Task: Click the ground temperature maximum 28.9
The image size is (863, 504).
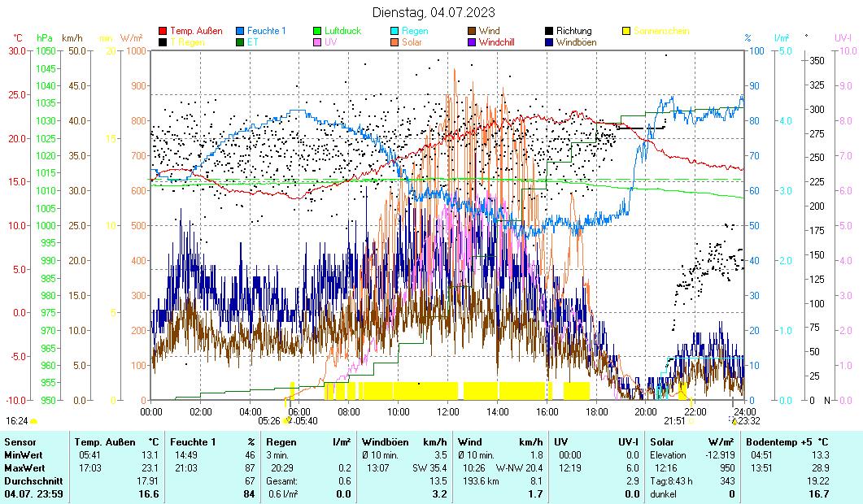Action: point(820,468)
